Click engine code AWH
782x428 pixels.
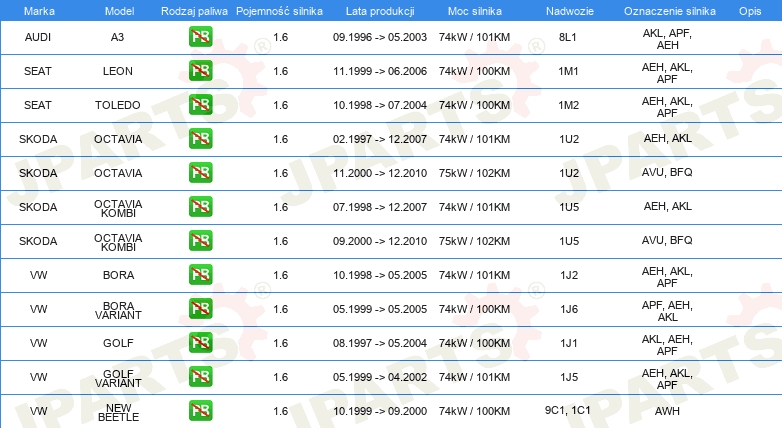click(x=667, y=411)
